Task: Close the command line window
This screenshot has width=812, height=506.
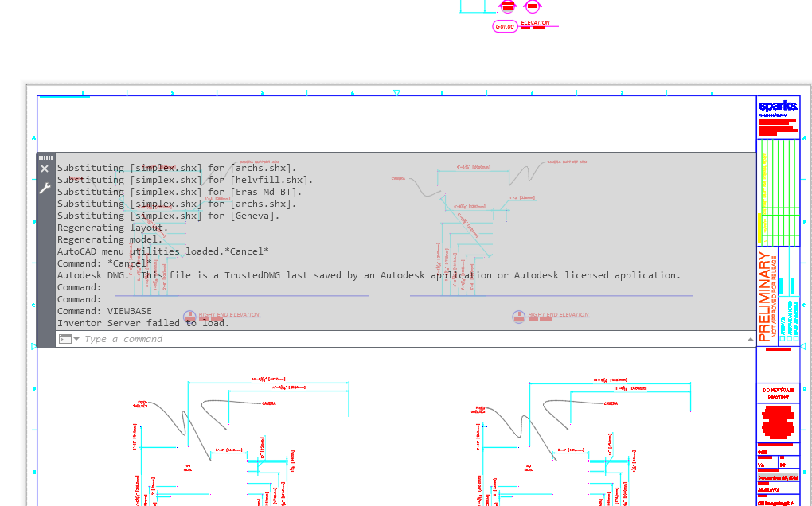Action: [x=45, y=169]
